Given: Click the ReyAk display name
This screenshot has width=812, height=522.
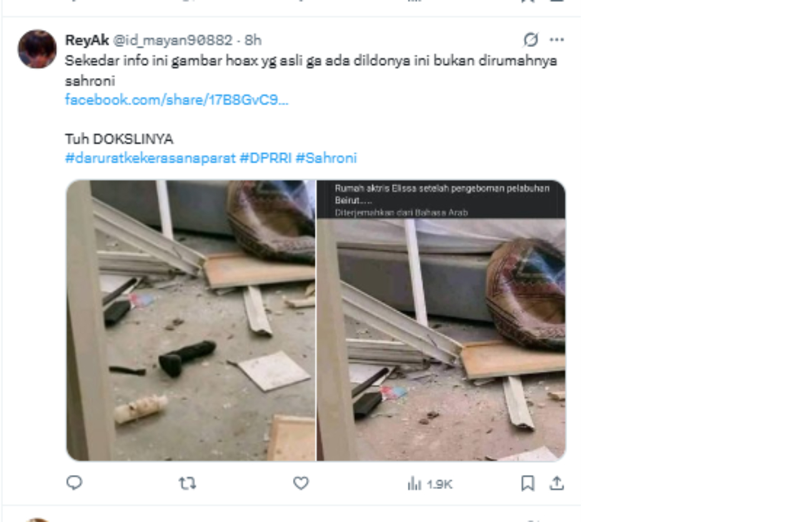Looking at the screenshot, I should [x=87, y=40].
